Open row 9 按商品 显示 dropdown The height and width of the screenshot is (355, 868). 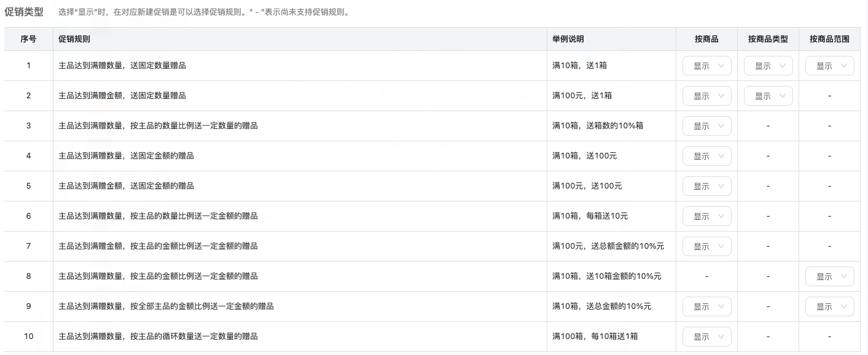pos(706,306)
